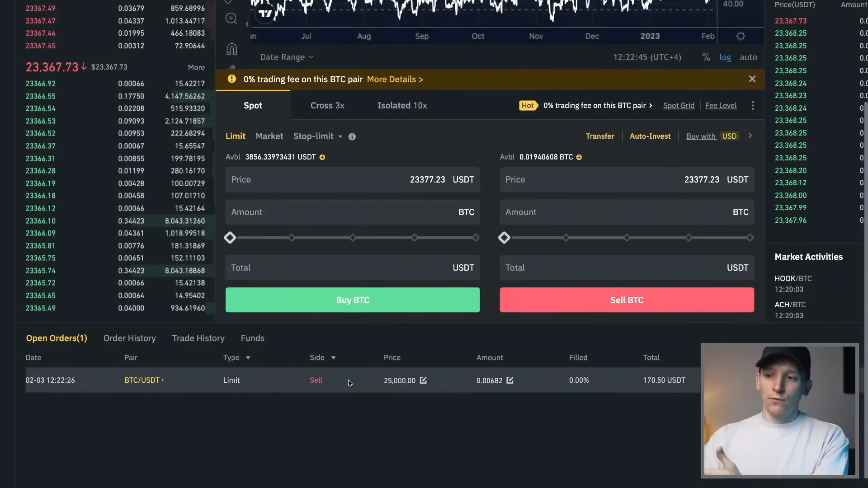Viewport: 868px width, 488px height.
Task: Click the chart timeline scroll-left arrow
Action: point(247,24)
